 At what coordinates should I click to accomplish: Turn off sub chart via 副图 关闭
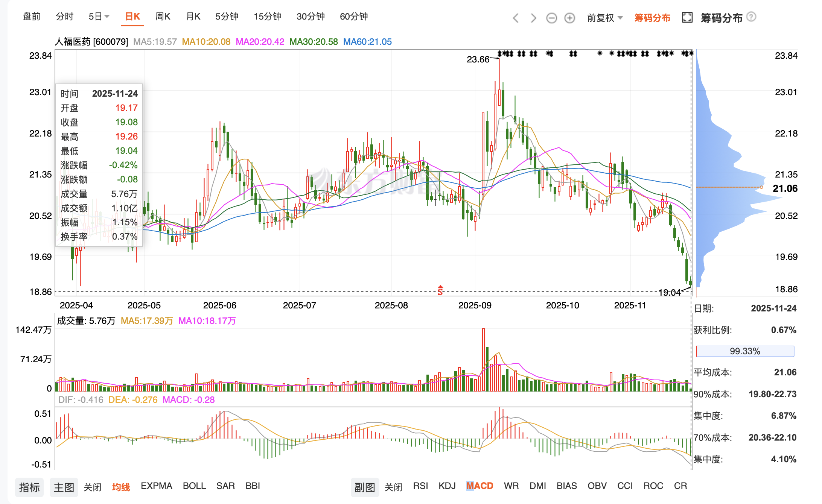393,487
